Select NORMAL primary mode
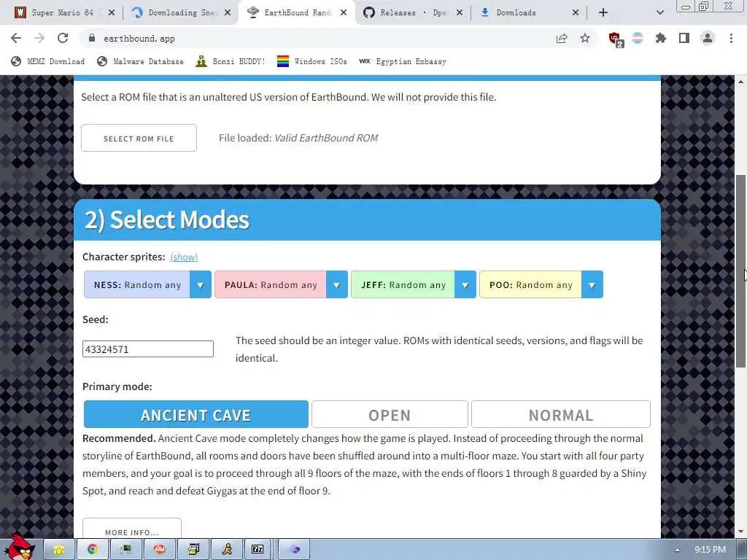Viewport: 747px width, 560px height. coord(561,415)
